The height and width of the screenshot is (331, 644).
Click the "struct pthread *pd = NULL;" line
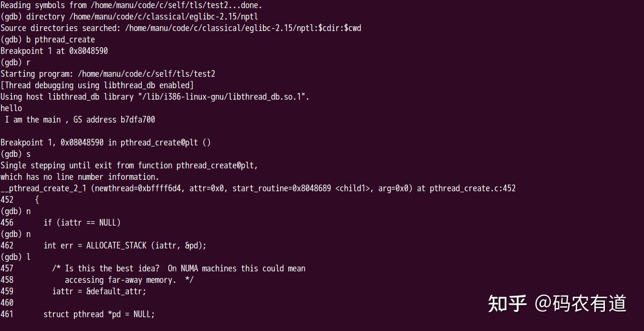tap(99, 314)
